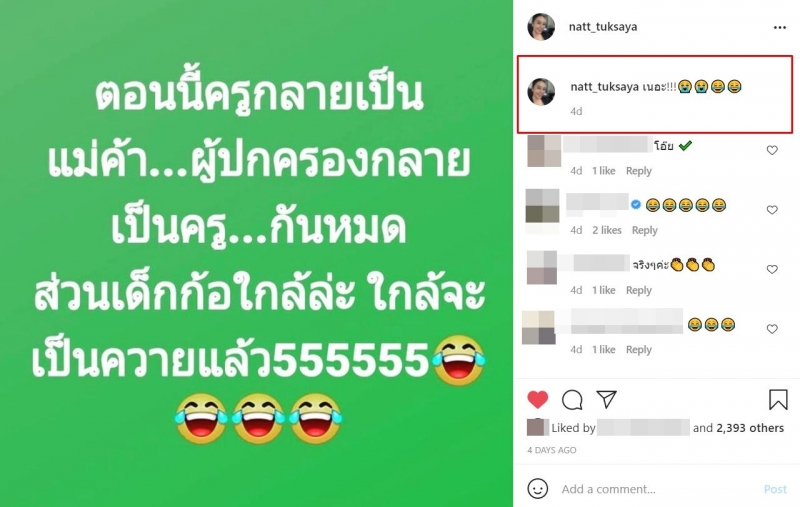Toggle the red heart like icon

pyautogui.click(x=537, y=399)
